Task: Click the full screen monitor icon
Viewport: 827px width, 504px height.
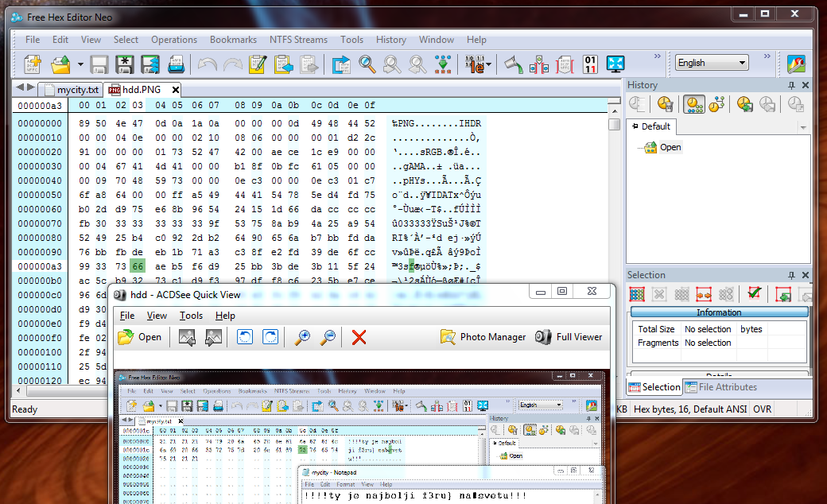Action: [615, 64]
